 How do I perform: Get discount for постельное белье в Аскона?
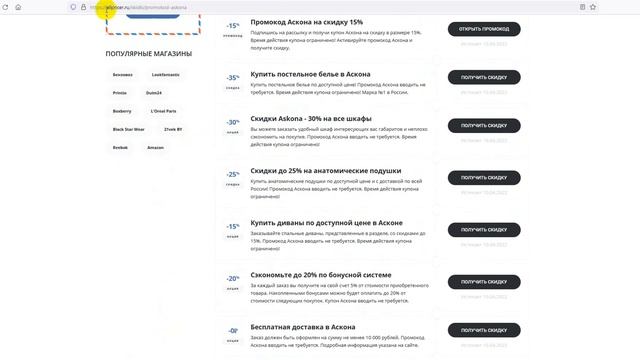484,77
